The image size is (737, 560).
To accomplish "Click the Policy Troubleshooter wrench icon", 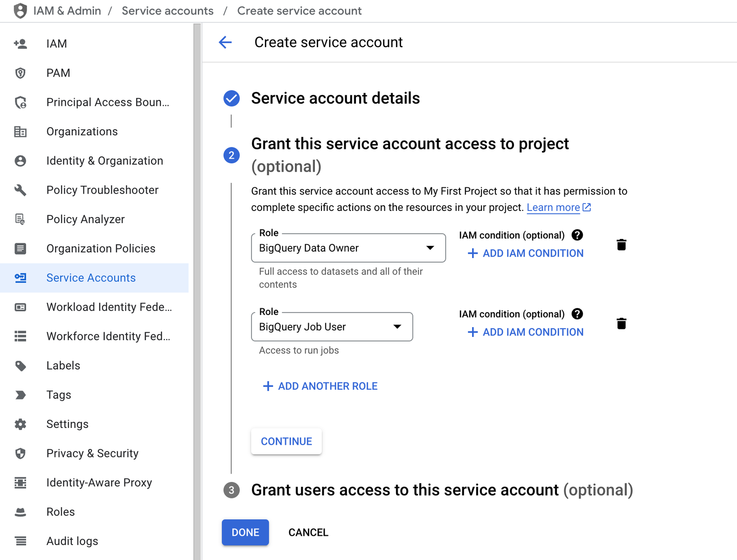I will click(20, 190).
